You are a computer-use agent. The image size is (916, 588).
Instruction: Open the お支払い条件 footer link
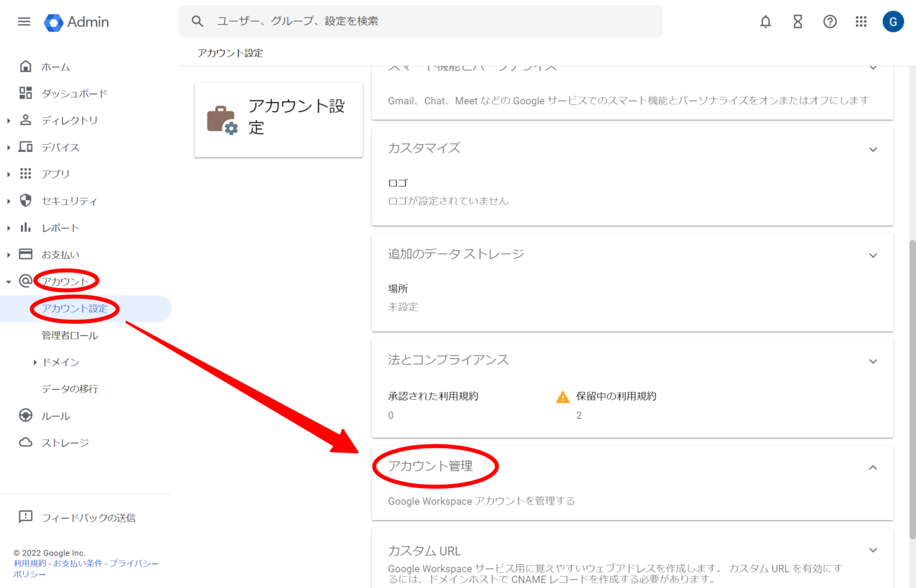pos(78,564)
